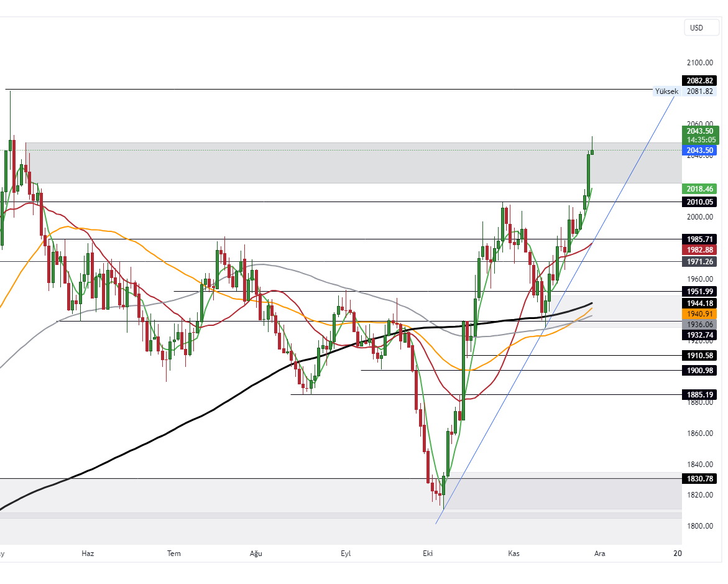Click the 2010.05 horizontal level label

coord(699,202)
